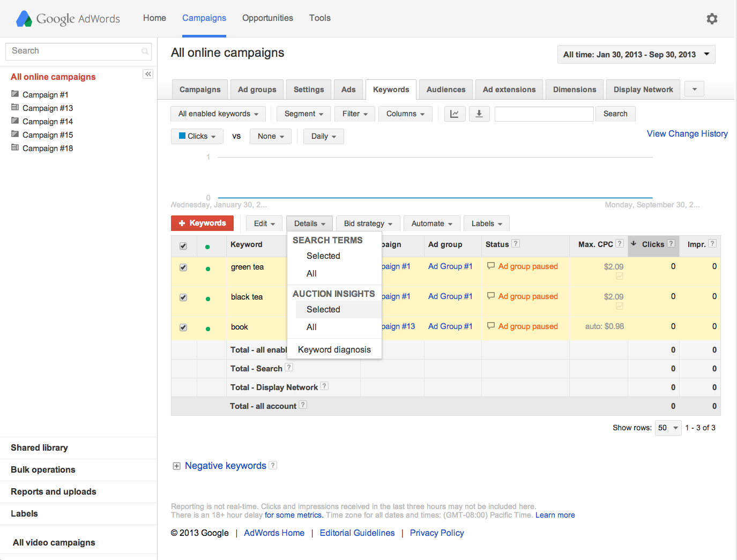Open the Privacy Policy link
The image size is (737, 560).
pos(437,533)
